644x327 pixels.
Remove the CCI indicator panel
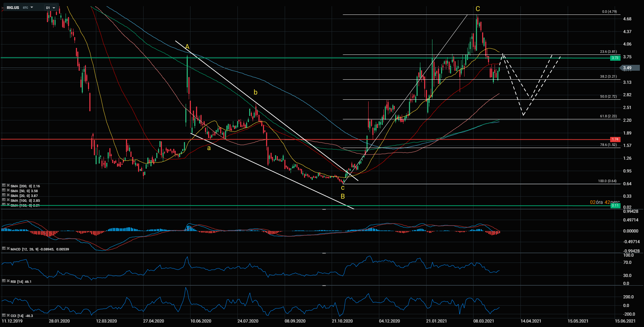[x=8, y=315]
